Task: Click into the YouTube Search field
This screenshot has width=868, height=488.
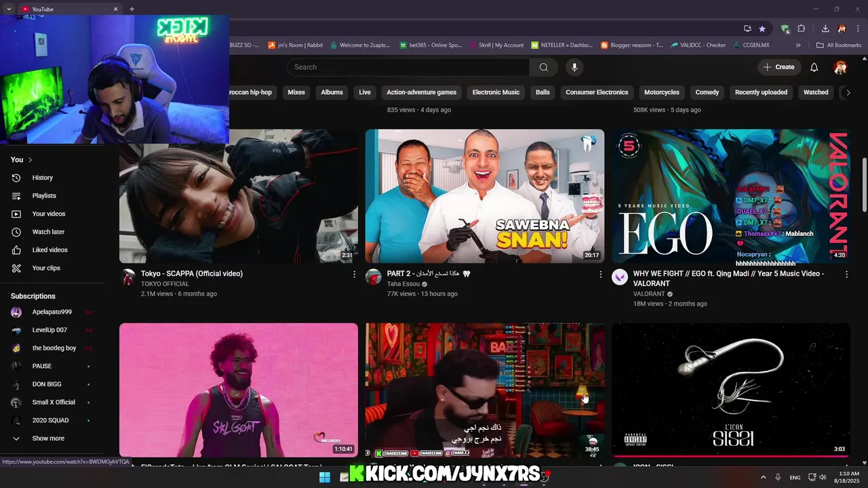Action: 408,67
